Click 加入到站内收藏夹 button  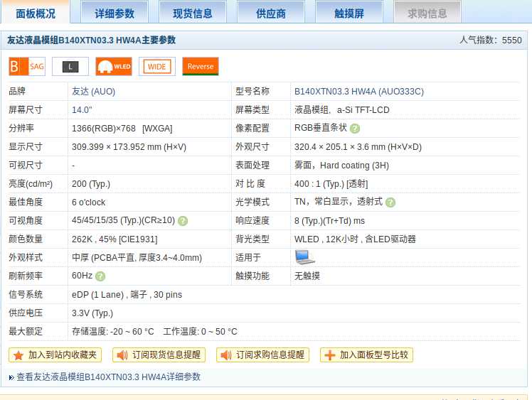pyautogui.click(x=55, y=355)
